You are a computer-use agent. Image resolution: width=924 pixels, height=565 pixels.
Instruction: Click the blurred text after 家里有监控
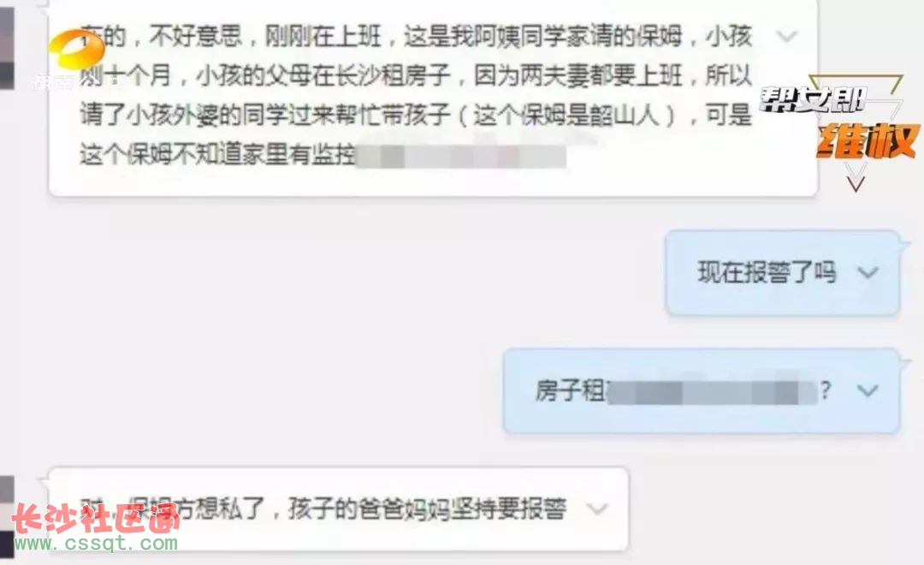[461, 157]
